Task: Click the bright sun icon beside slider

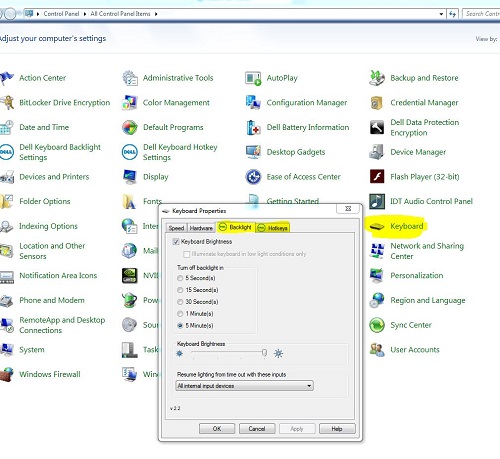Action: coord(278,353)
